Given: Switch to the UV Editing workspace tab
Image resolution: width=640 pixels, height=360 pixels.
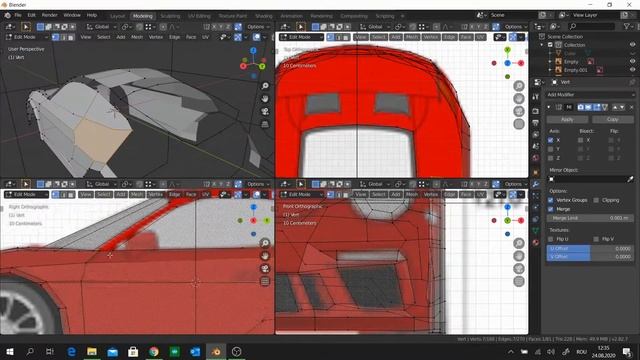Looking at the screenshot, I should (x=199, y=16).
